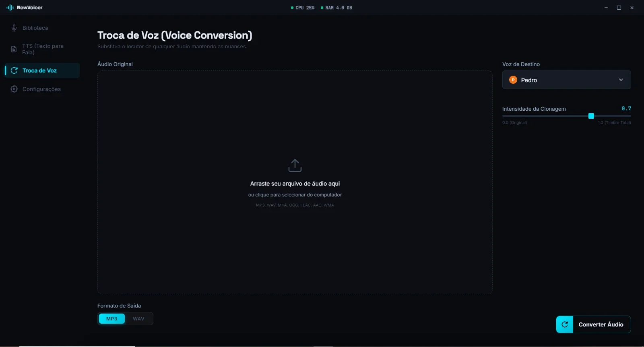Image resolution: width=644 pixels, height=347 pixels.
Task: Click the RAM 4.0 GB indicator
Action: [x=336, y=8]
